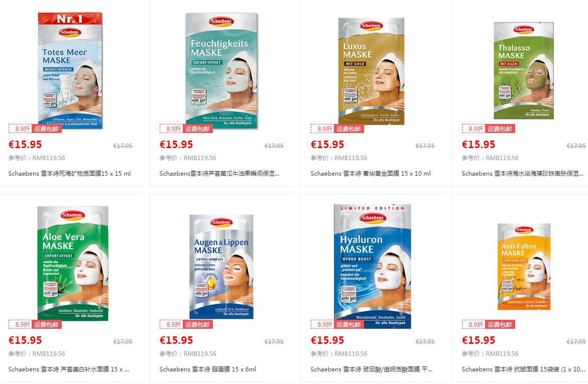Click the 奢华黄金面膜 15 x 10 ml title

[x=371, y=174]
